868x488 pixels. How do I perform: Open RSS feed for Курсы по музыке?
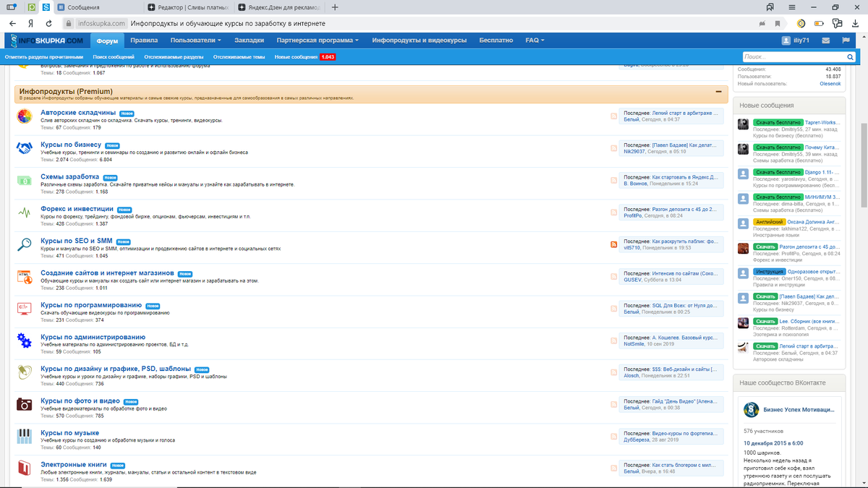(614, 437)
